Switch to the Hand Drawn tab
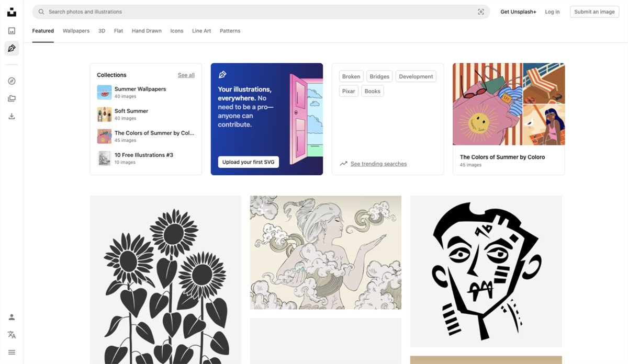 (147, 31)
